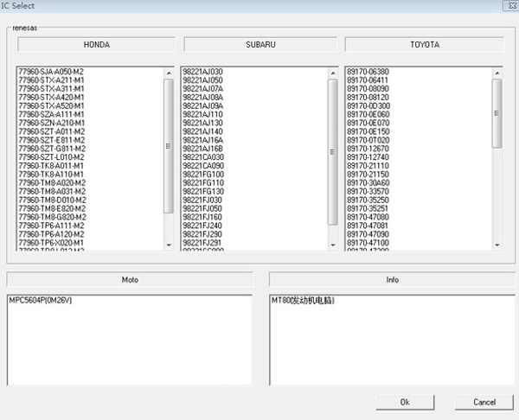
Task: Click down arrow of SUBARU list scrollbar
Action: pos(333,245)
